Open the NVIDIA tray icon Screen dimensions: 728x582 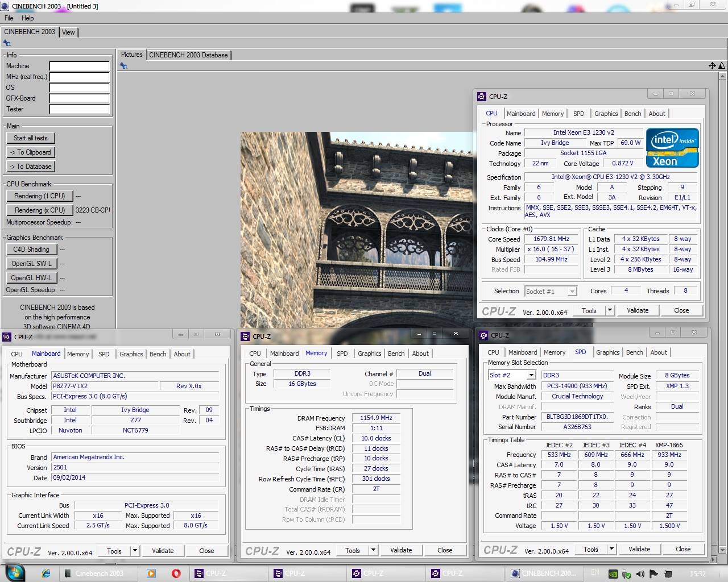(613, 574)
